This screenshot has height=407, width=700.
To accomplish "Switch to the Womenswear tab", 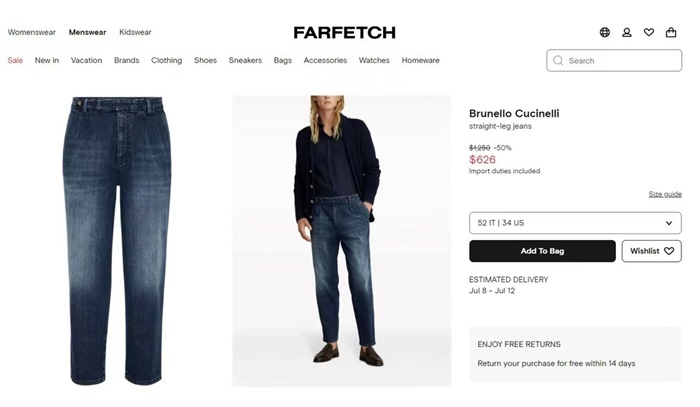I will pos(31,32).
